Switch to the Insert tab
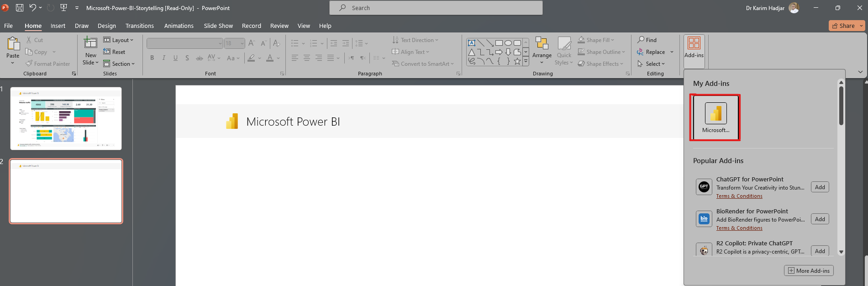Viewport: 868px width, 286px height. click(58, 26)
